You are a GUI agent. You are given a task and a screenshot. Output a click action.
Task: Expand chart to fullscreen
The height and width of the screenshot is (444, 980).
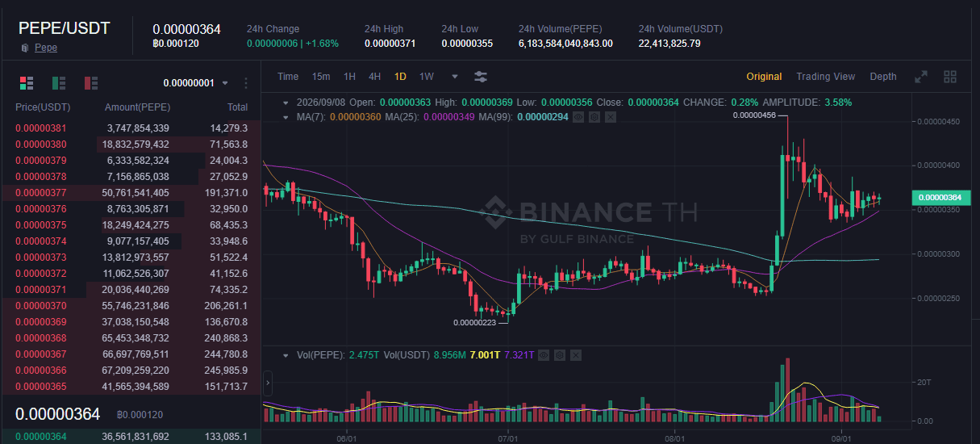tap(921, 77)
